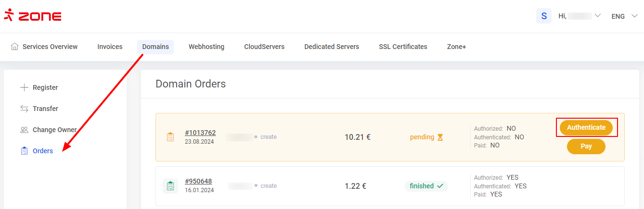Screen dimensions: 644x209
Task: Switch to the Webhosting tab
Action: 206,47
